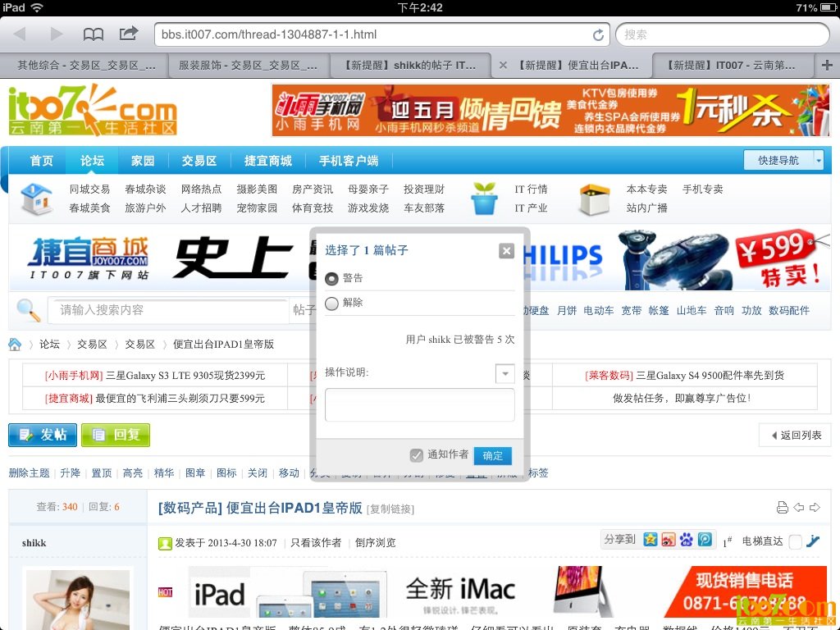Click the it007.com site logo
Viewport: 840px width, 630px height.
93,111
